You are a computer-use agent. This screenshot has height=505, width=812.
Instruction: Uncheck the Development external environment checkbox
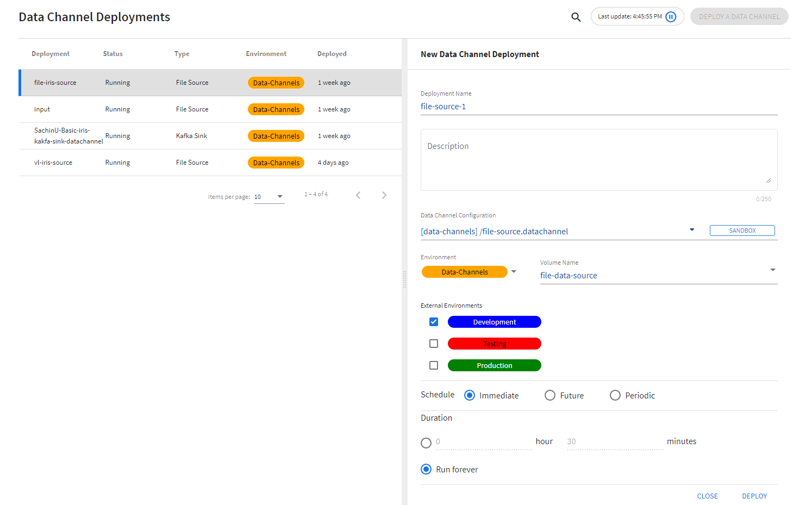(434, 322)
